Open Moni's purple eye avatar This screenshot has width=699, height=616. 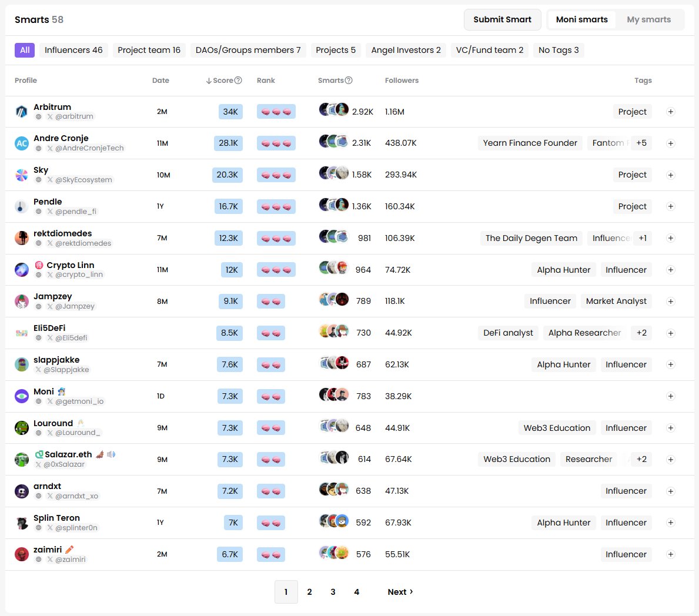(x=21, y=396)
